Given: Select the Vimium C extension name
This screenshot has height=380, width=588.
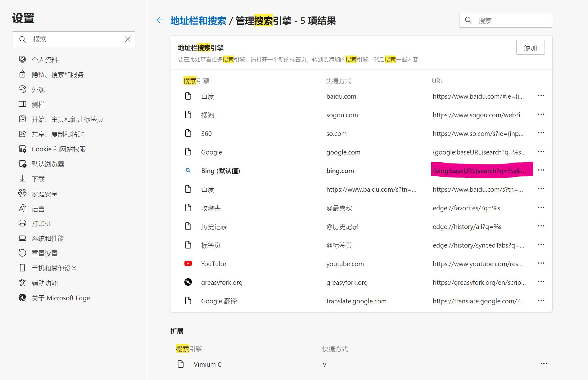Looking at the screenshot, I should tap(208, 364).
